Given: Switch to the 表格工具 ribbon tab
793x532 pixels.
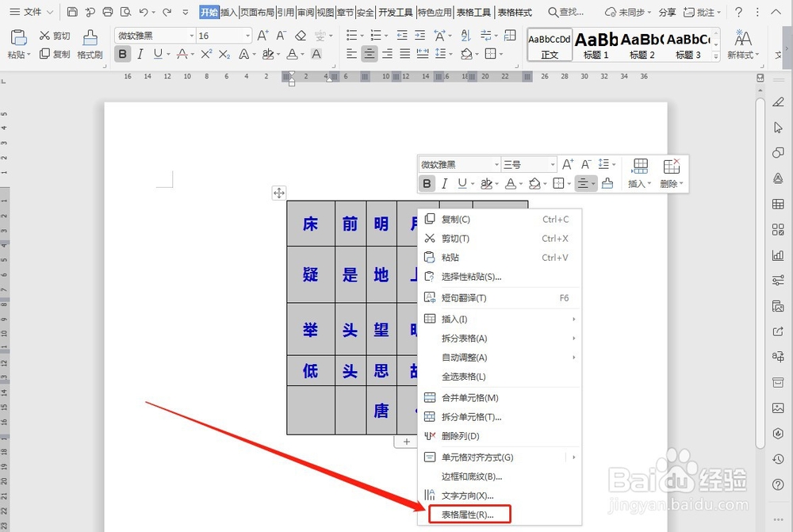Looking at the screenshot, I should pyautogui.click(x=473, y=12).
